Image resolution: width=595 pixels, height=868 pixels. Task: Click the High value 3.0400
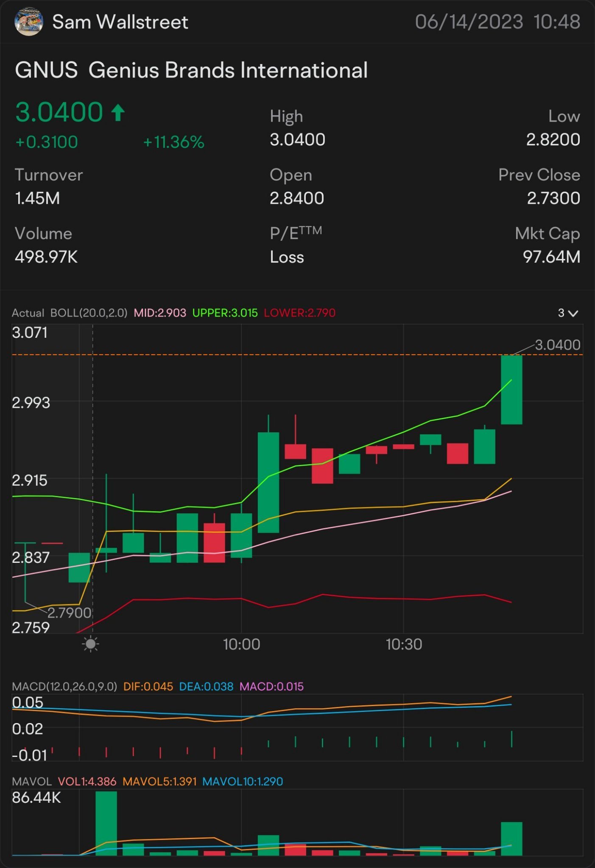click(298, 139)
